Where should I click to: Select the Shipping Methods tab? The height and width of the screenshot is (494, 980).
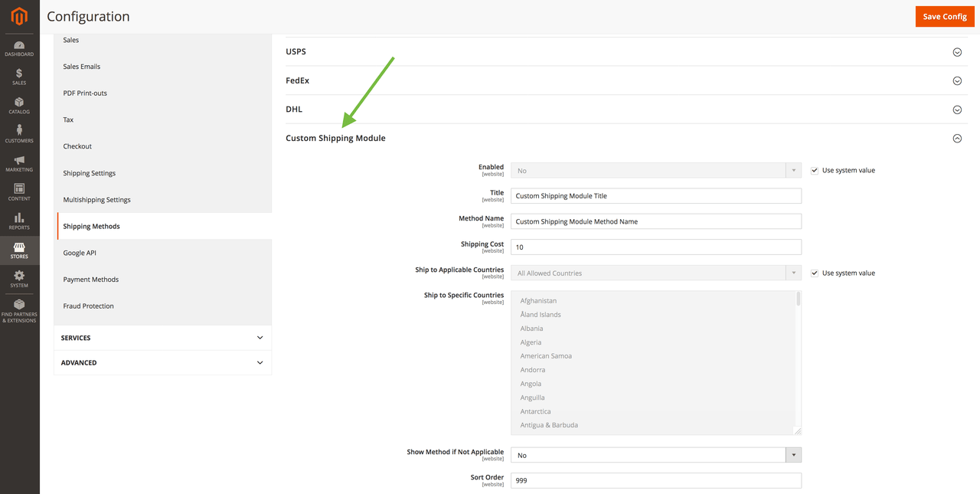(x=163, y=226)
